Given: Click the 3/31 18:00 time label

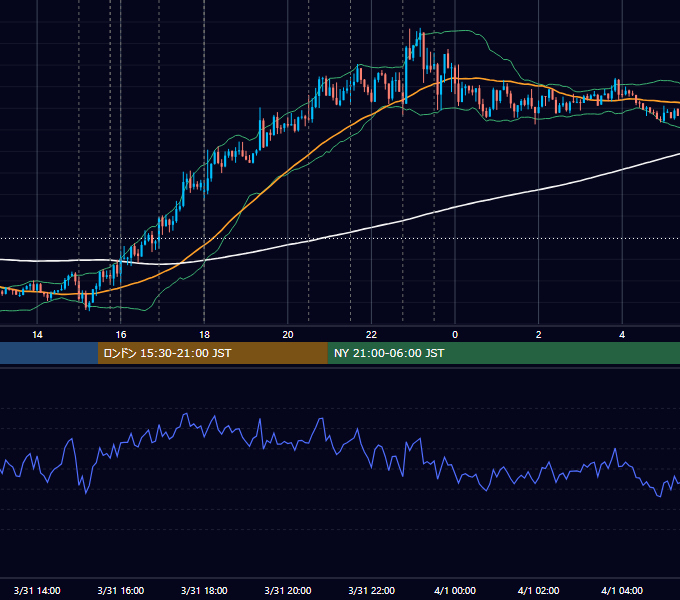Looking at the screenshot, I should pyautogui.click(x=204, y=590).
